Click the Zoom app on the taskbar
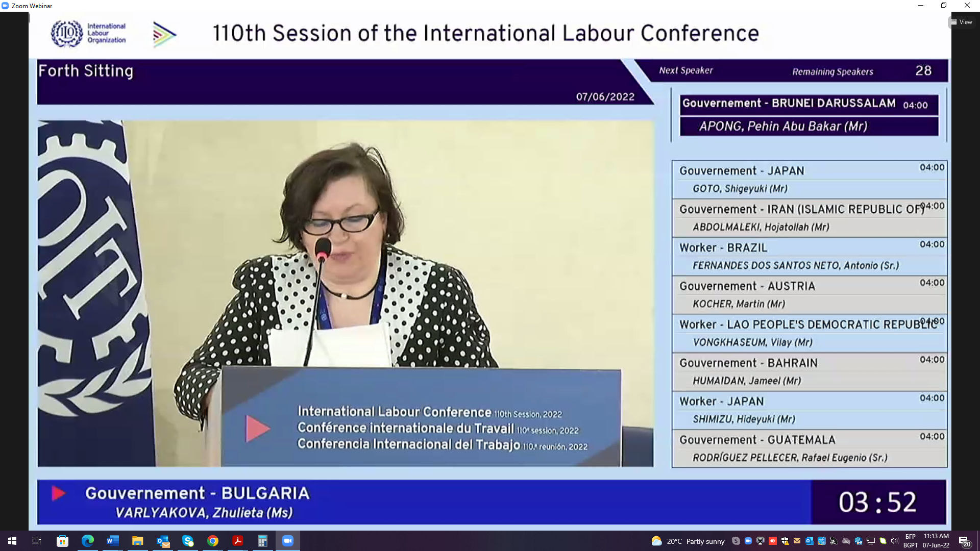Viewport: 980px width, 551px height. click(288, 541)
